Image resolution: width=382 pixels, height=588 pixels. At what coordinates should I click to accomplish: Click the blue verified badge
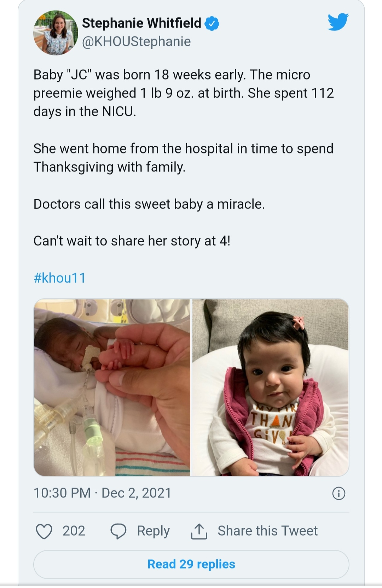coord(212,24)
